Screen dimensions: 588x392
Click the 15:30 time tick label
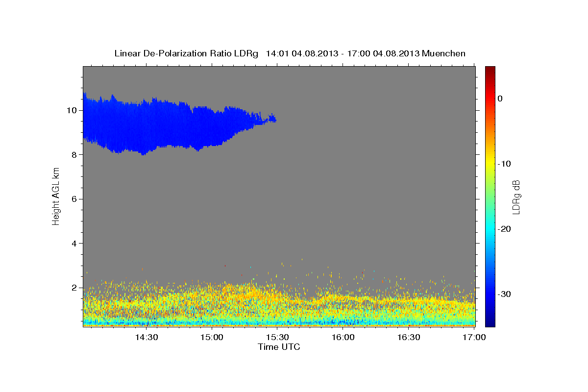click(278, 337)
